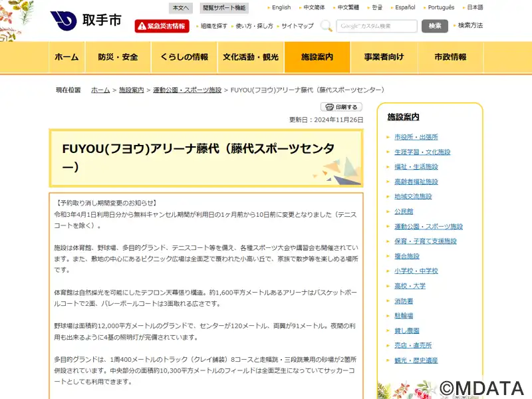Open 検索方法 search help link

tap(470, 26)
